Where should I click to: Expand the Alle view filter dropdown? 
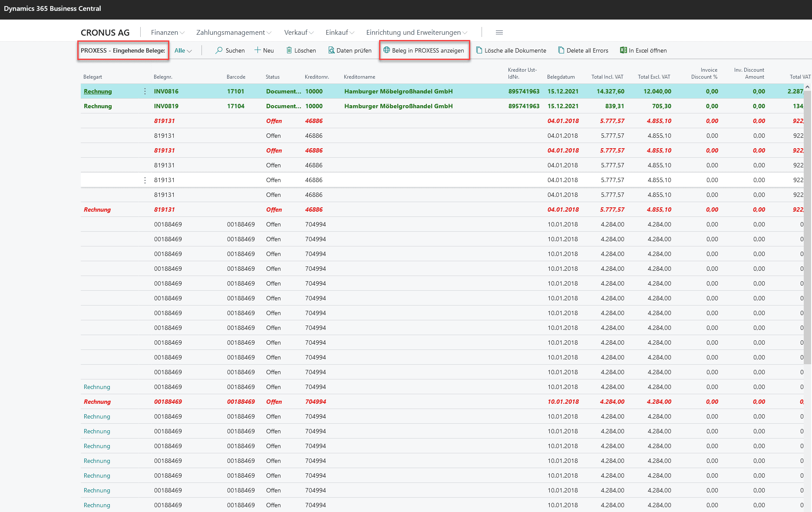coord(183,50)
